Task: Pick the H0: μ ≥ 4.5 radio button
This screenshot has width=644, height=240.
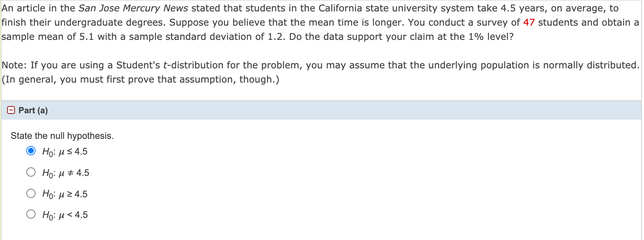Action: click(x=31, y=193)
